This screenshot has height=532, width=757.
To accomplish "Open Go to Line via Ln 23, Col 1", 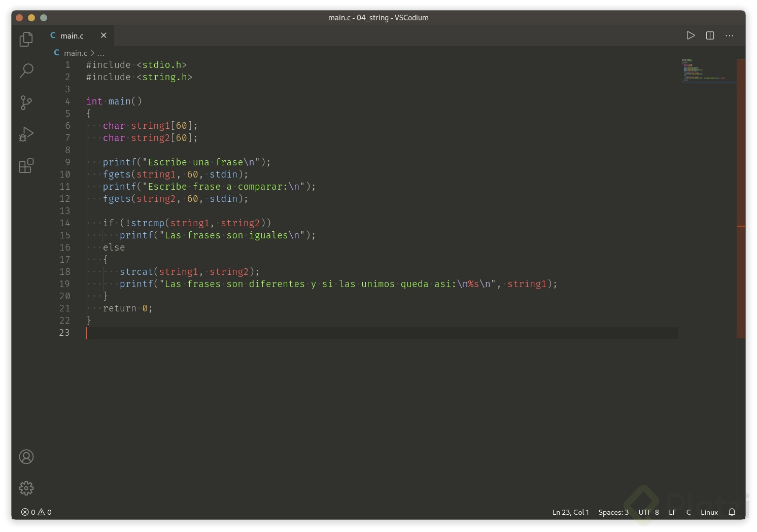I will point(570,512).
